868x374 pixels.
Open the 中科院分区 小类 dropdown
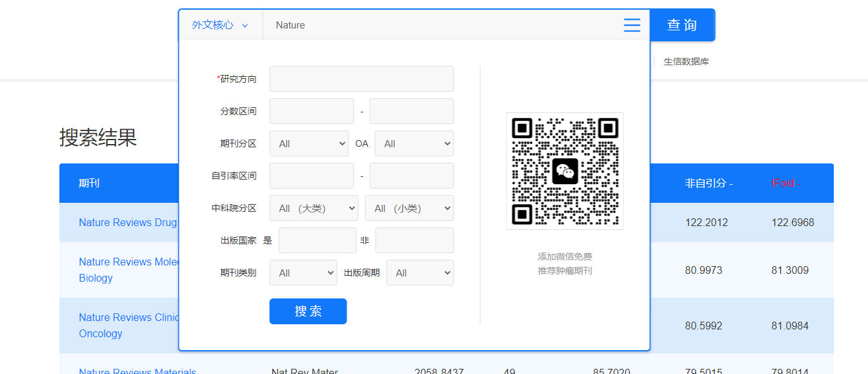tap(409, 208)
